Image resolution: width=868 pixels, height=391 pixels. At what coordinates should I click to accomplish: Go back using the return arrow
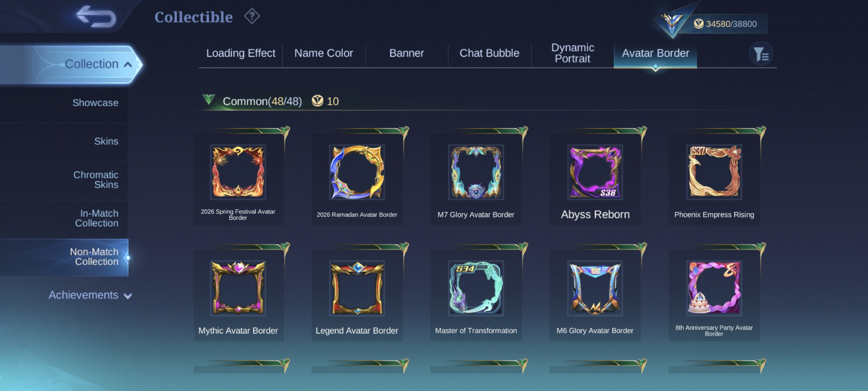pos(96,17)
